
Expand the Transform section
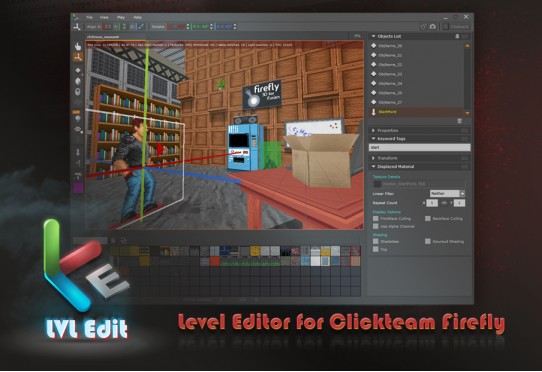[373, 158]
